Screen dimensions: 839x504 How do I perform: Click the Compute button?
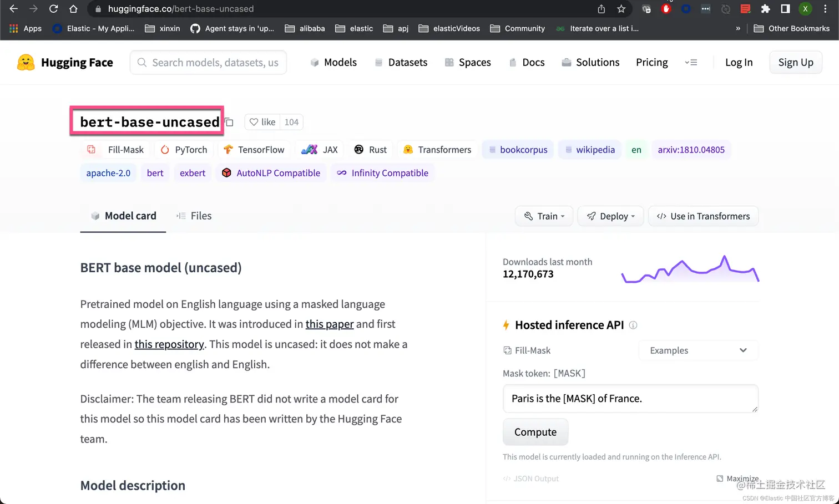click(x=535, y=432)
